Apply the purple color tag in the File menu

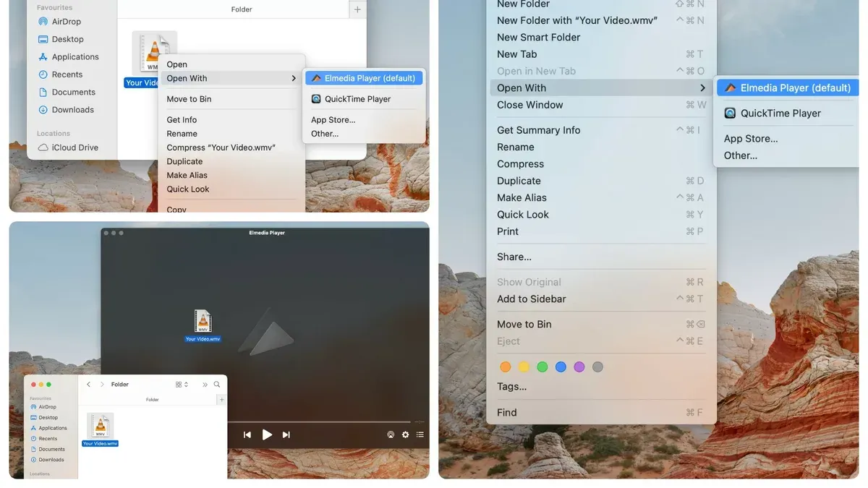(579, 367)
